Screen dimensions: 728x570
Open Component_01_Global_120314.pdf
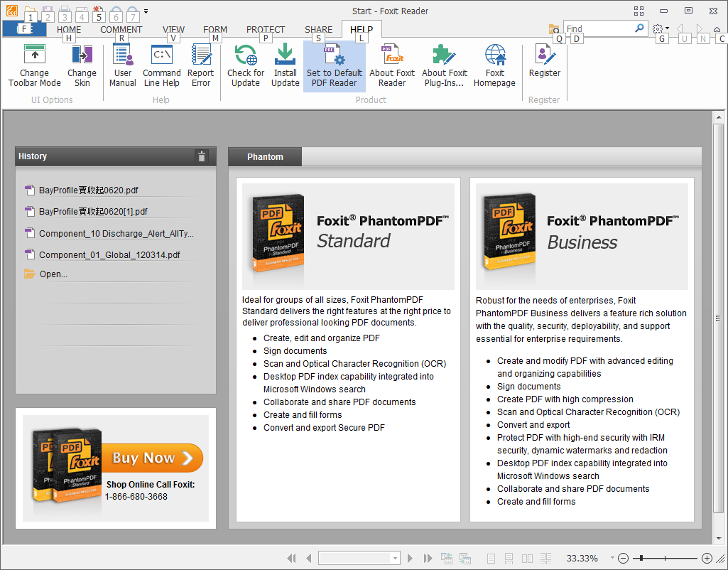coord(109,254)
